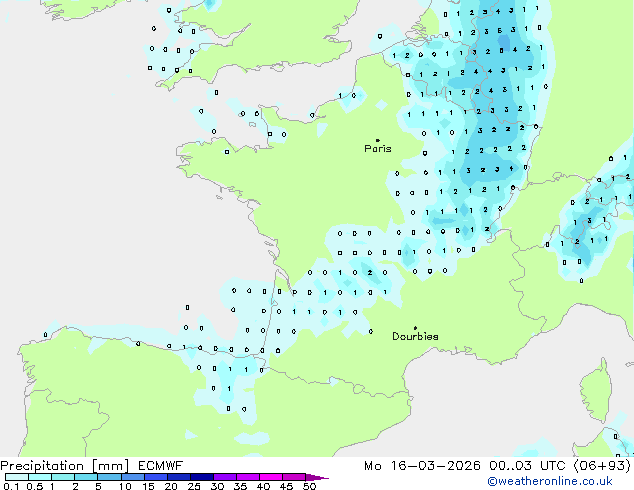
Task: Pick legend swatch between 5 and 10
Action: coord(110,477)
